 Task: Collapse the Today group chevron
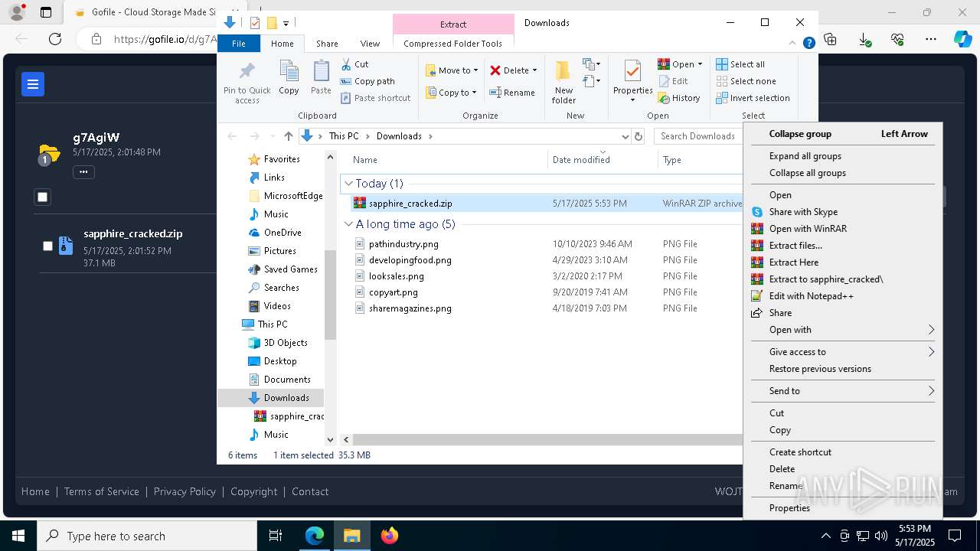(348, 184)
